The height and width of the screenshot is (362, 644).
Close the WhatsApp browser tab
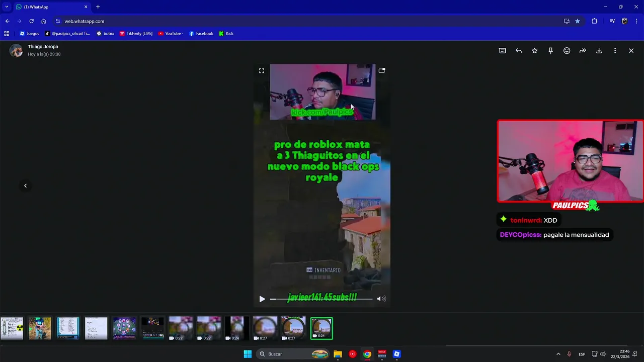coord(86,7)
